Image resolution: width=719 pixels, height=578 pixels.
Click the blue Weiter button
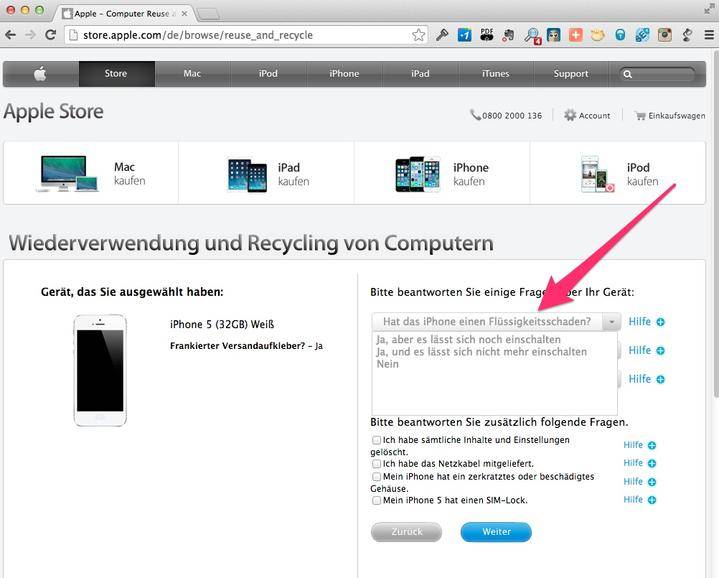(496, 532)
